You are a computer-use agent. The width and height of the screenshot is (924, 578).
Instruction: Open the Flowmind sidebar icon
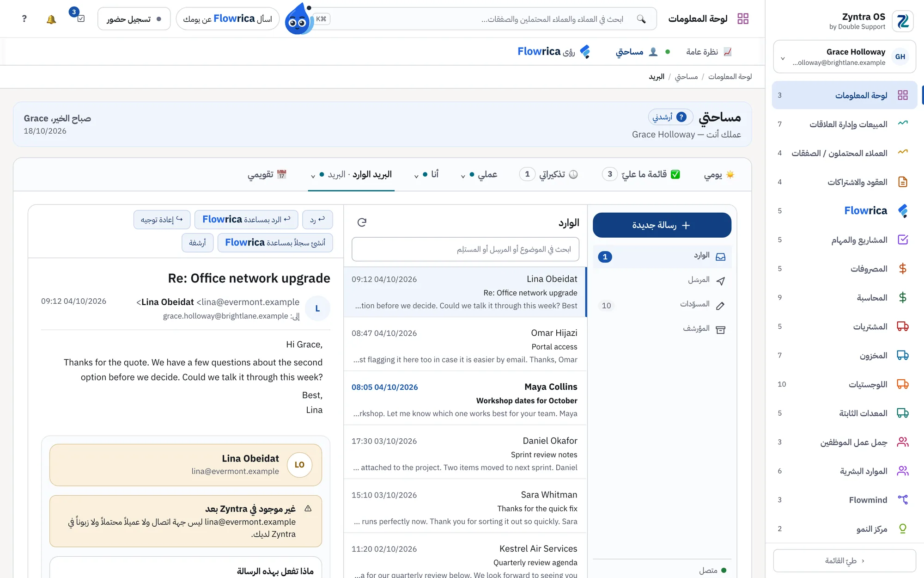pyautogui.click(x=902, y=500)
